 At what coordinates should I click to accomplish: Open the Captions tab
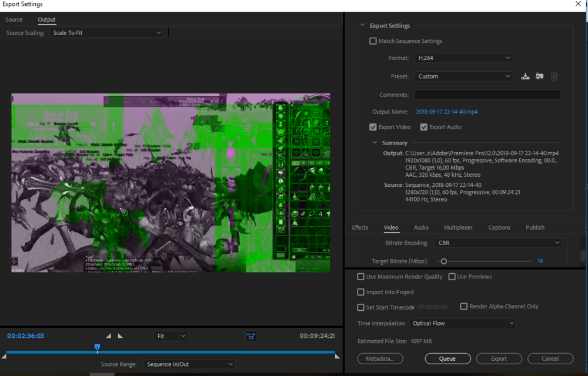499,228
